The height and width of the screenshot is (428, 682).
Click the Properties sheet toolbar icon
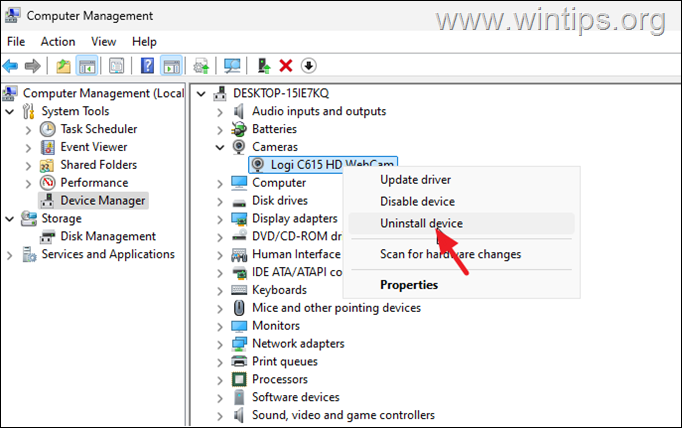click(116, 66)
